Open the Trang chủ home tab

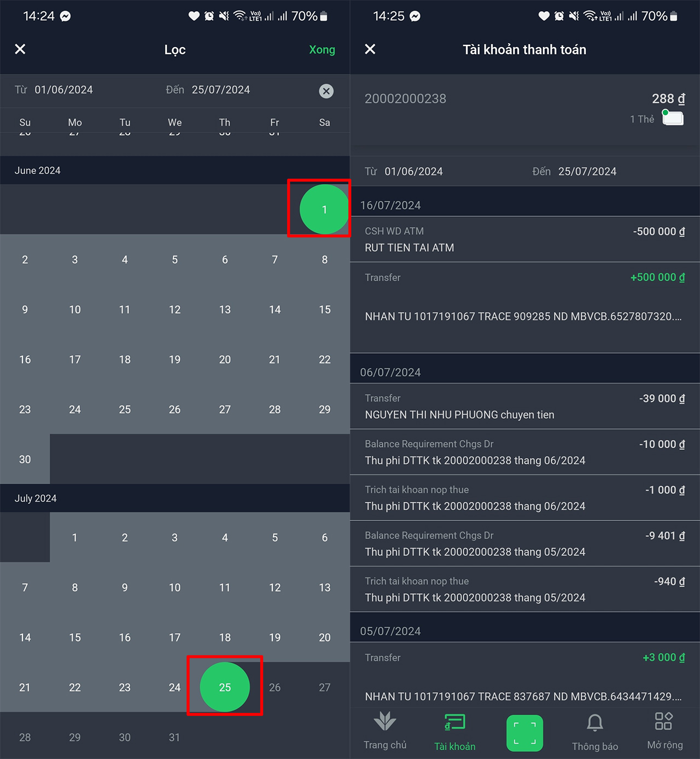[x=385, y=731]
